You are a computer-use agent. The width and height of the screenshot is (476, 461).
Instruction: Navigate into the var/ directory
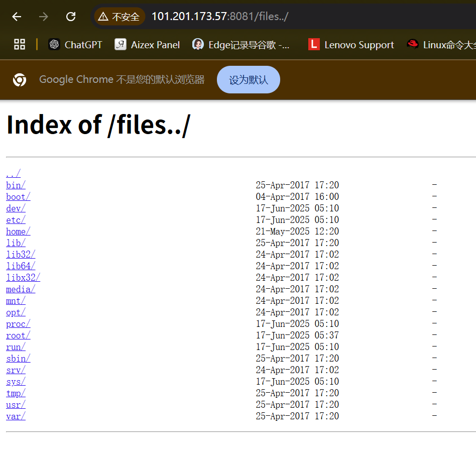pos(16,416)
